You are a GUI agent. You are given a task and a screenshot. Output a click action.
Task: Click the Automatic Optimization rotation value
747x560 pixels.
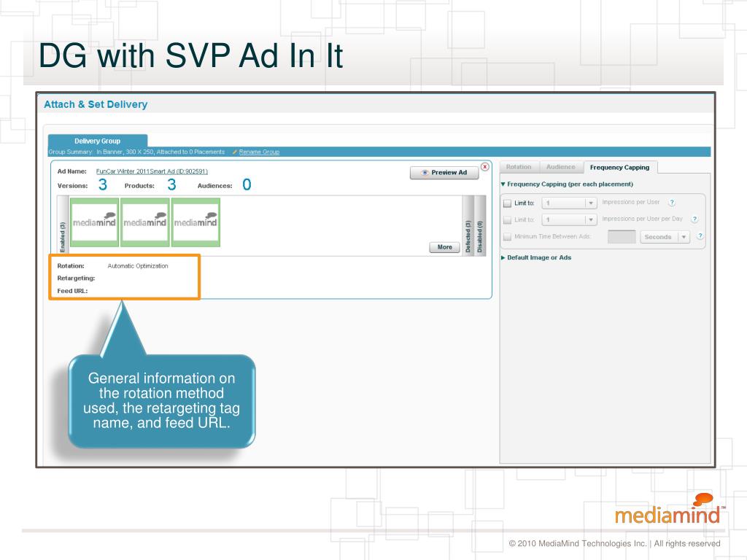pyautogui.click(x=138, y=266)
